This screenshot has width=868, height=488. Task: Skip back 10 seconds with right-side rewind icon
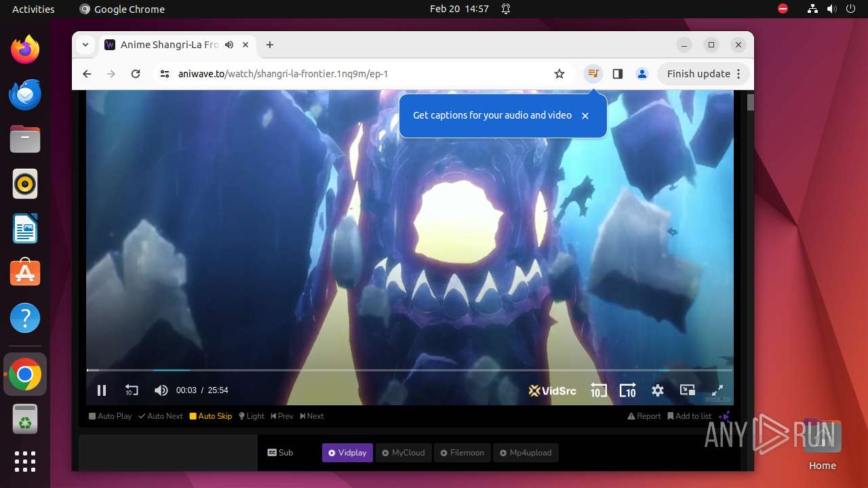coord(598,390)
